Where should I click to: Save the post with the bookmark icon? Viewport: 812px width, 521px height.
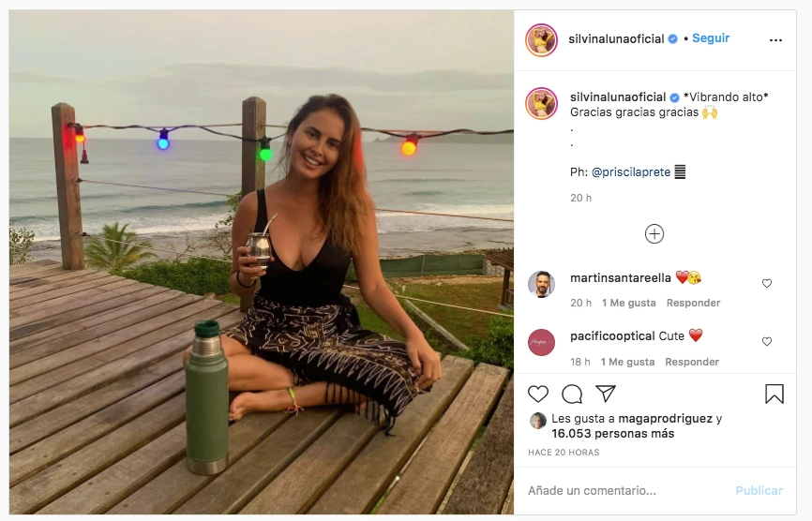[774, 394]
